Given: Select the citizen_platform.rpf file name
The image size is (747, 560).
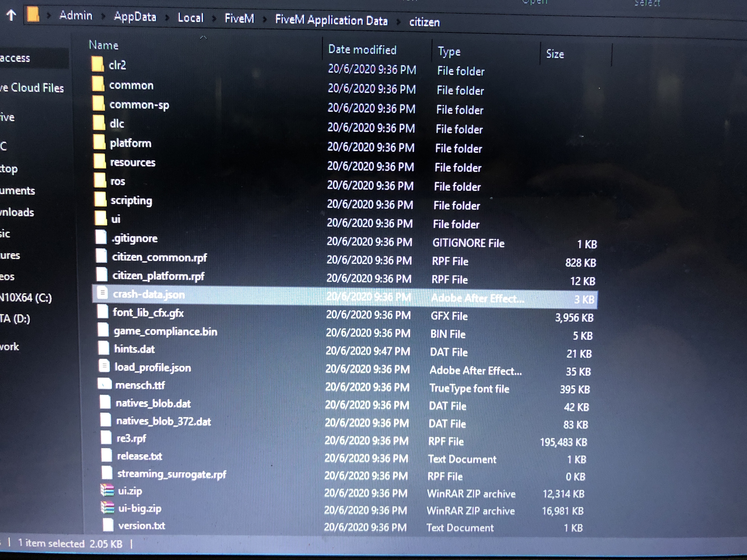Looking at the screenshot, I should click(x=158, y=276).
